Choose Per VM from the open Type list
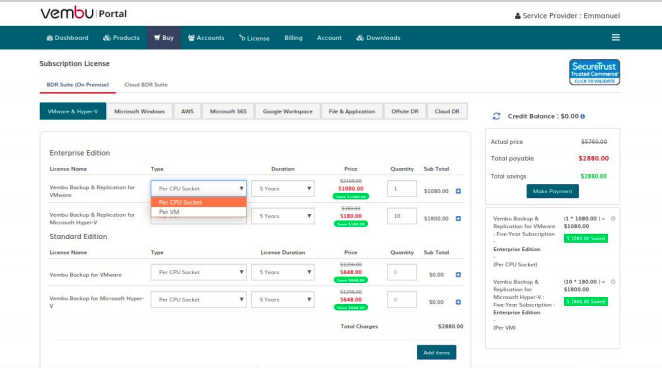 (198, 212)
